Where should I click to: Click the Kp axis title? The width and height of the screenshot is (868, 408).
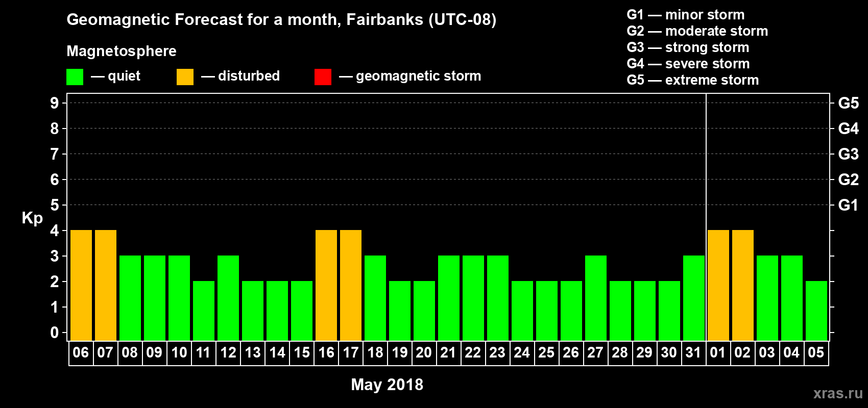coord(32,218)
